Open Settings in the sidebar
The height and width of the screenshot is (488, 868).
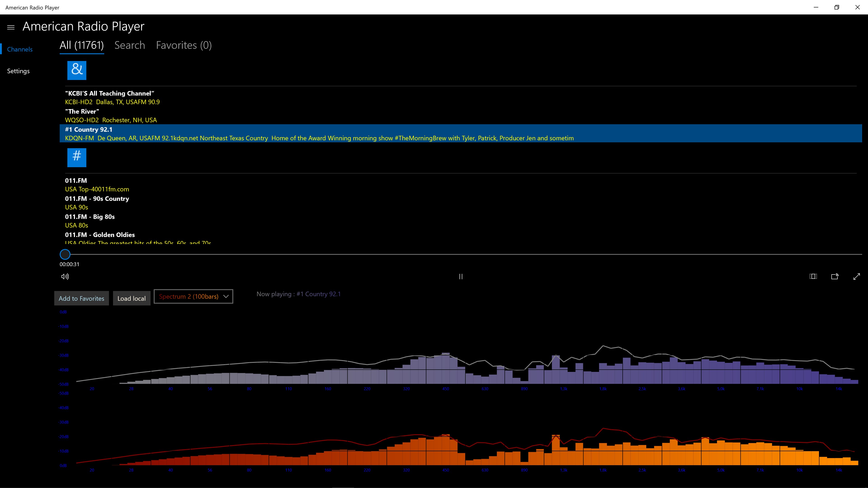[19, 71]
